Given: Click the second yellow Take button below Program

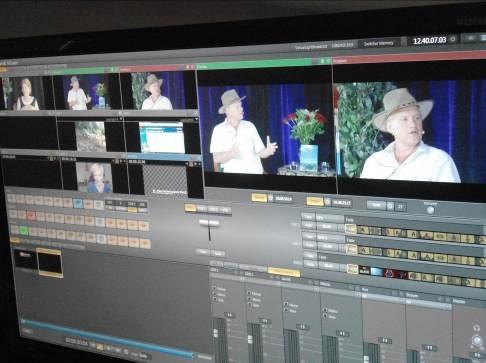Looking at the screenshot, I should pos(315,201).
